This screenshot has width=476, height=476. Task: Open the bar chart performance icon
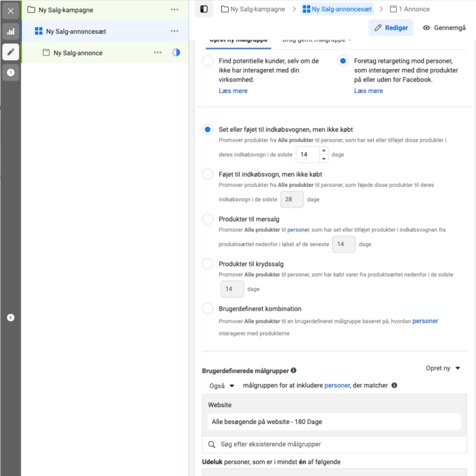pyautogui.click(x=11, y=32)
